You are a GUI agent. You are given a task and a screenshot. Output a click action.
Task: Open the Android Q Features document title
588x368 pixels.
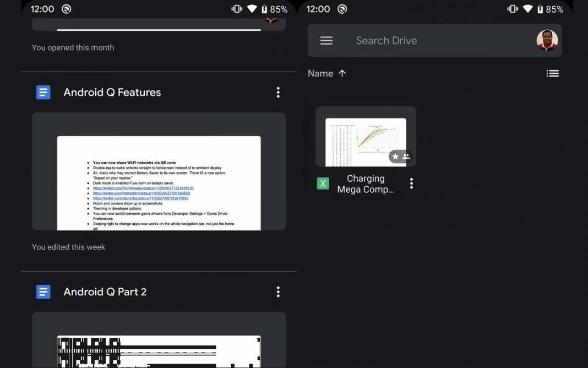[111, 92]
